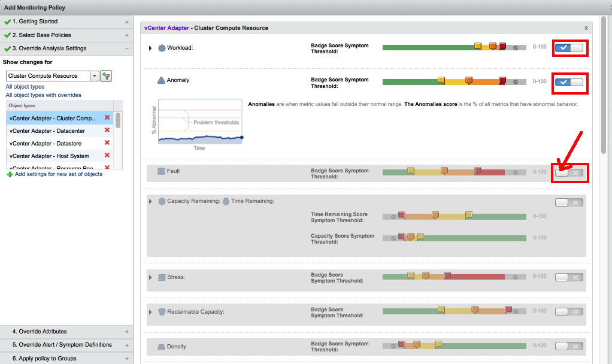Turn off the Anomaly toggle switch
612x364 pixels.
pos(568,82)
